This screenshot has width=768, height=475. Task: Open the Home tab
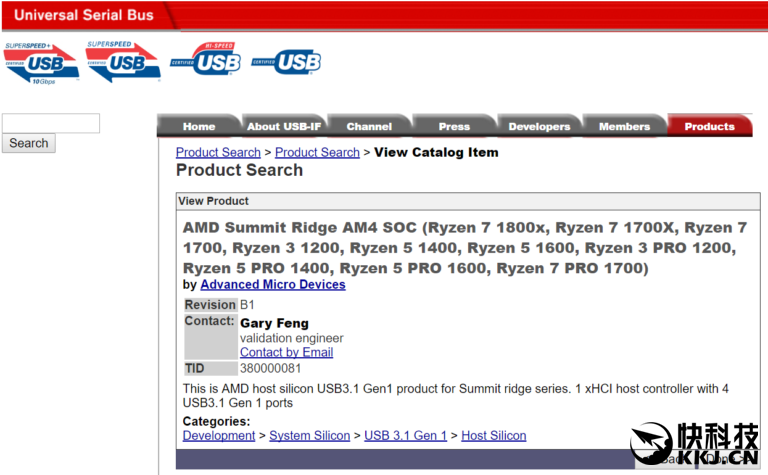199,126
